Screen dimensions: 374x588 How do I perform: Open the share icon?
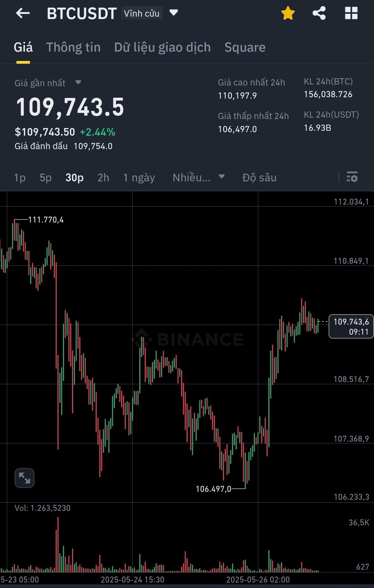coord(319,13)
